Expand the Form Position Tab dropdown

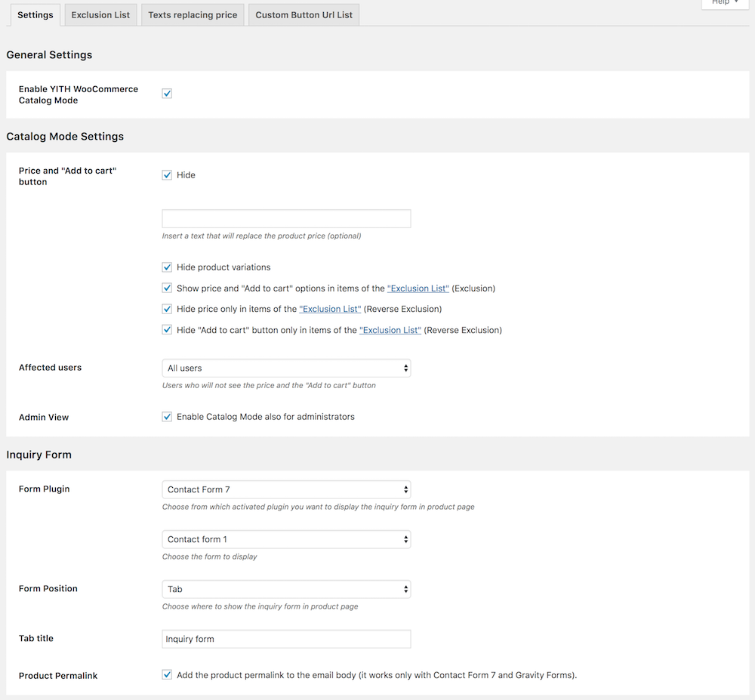click(x=286, y=589)
